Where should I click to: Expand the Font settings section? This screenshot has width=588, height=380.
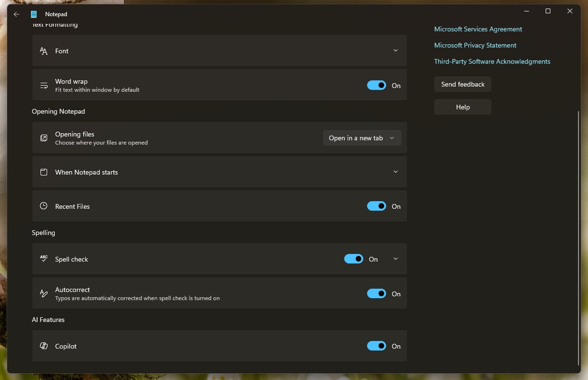(x=395, y=50)
